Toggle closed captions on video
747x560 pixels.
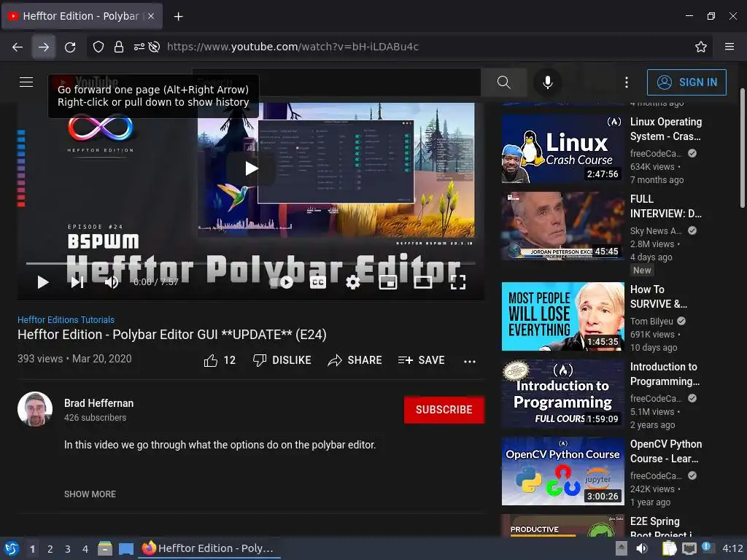[x=318, y=282]
